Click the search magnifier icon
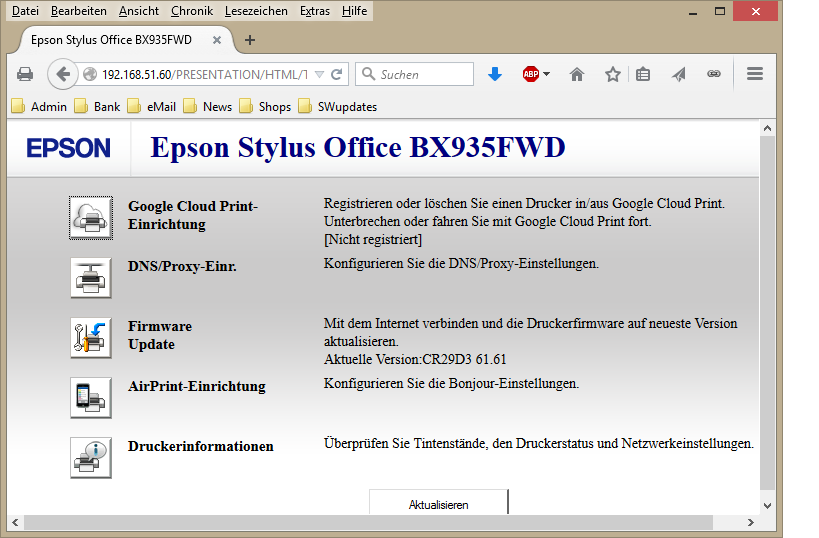Screen dimensions: 819x538 tap(368, 74)
